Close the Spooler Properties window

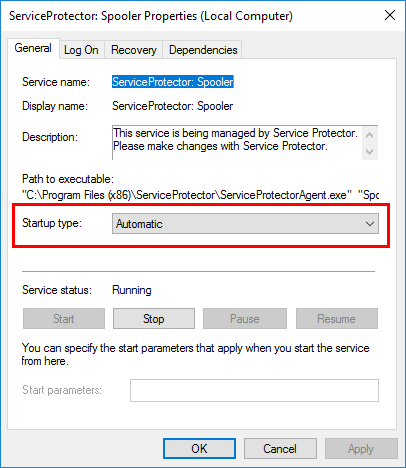pos(390,15)
